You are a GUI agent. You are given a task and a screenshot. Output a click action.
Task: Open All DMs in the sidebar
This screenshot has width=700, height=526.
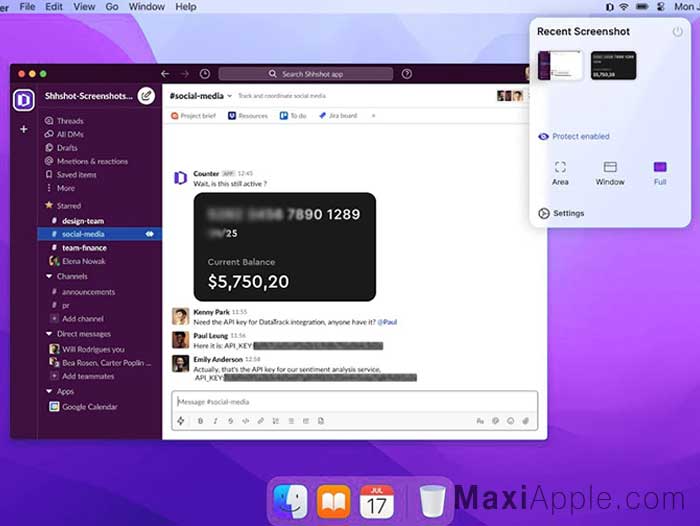point(64,134)
